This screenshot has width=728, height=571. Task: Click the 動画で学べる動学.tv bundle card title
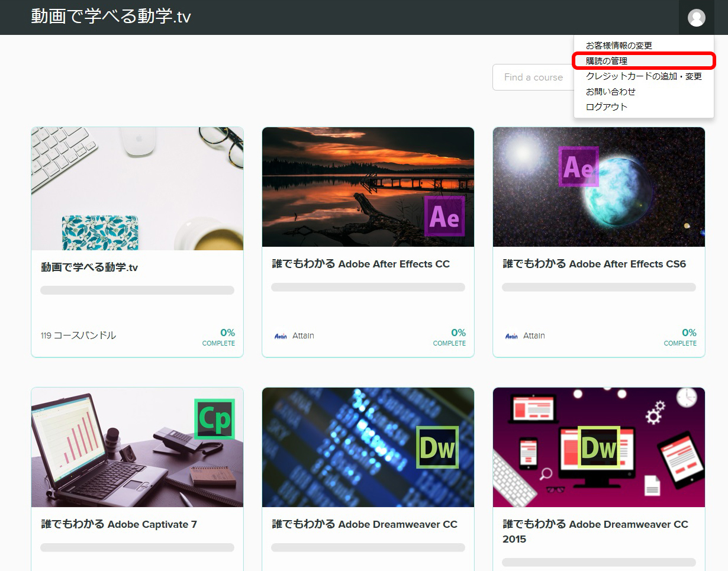(x=89, y=267)
